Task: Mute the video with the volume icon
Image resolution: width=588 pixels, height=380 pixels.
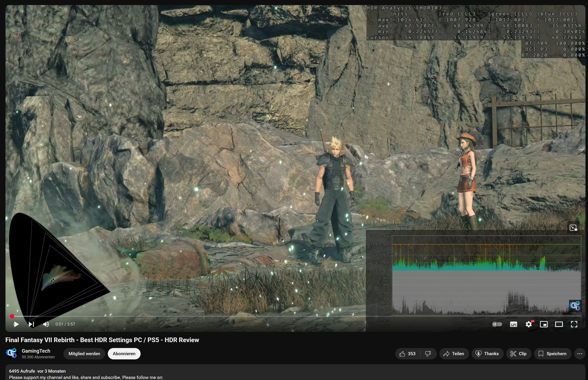Action: coord(46,324)
